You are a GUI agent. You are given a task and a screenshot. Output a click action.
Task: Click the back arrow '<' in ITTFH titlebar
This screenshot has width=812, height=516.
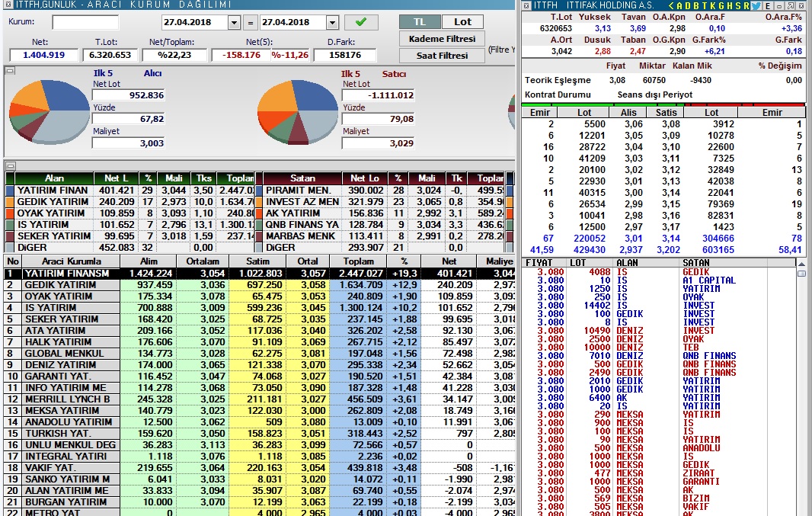tap(671, 5)
